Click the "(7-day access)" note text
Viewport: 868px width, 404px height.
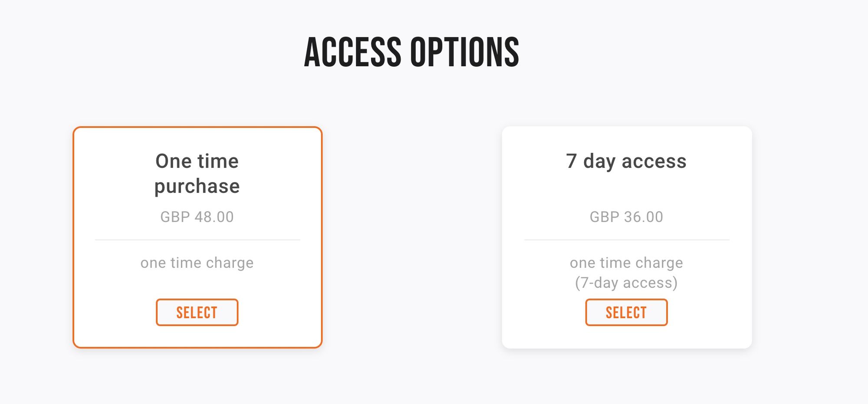tap(626, 283)
